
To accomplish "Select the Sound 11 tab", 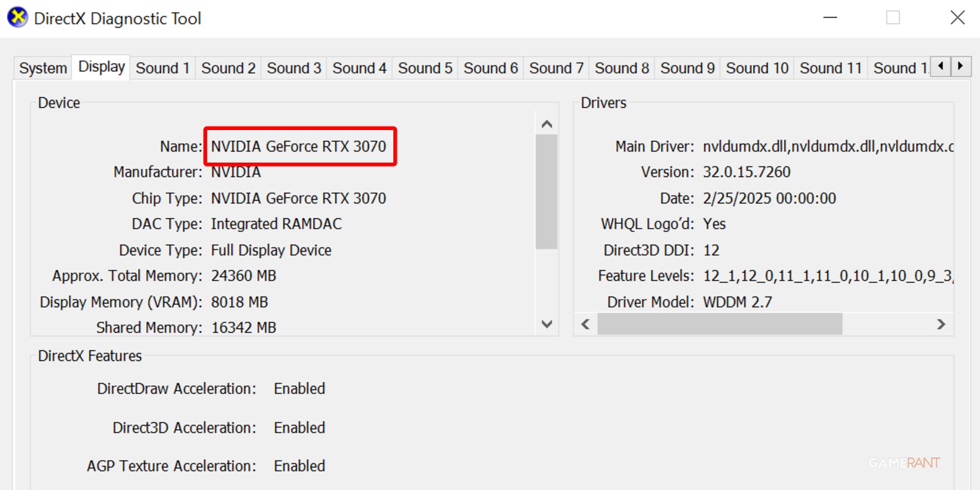I will click(831, 68).
